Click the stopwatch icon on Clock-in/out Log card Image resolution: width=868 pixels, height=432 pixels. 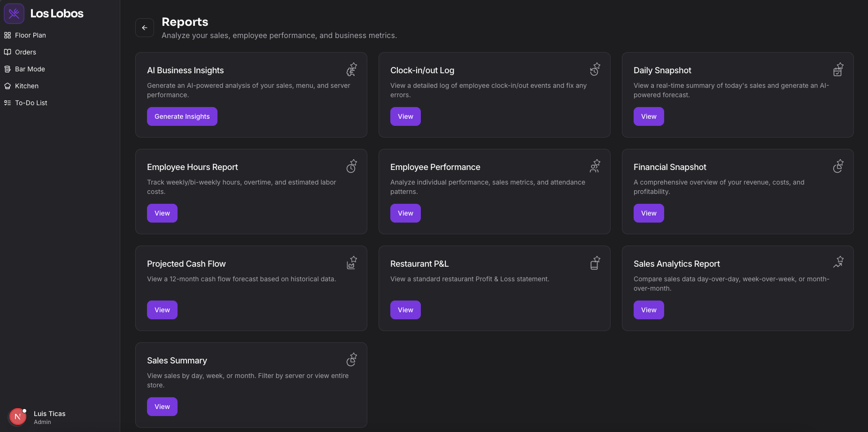(x=595, y=69)
